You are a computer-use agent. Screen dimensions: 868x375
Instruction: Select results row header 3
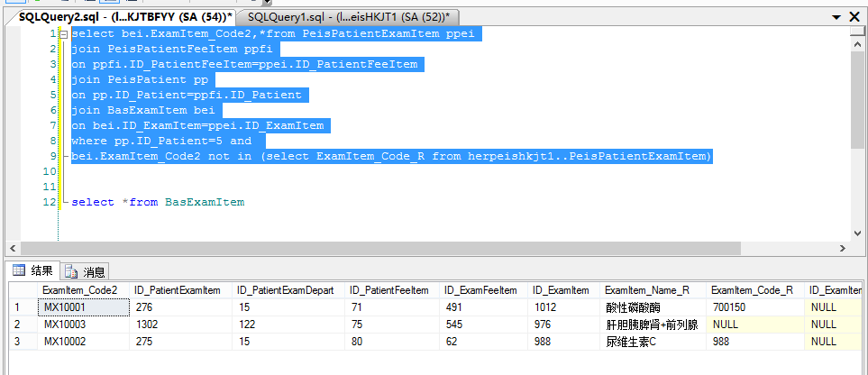(x=23, y=342)
